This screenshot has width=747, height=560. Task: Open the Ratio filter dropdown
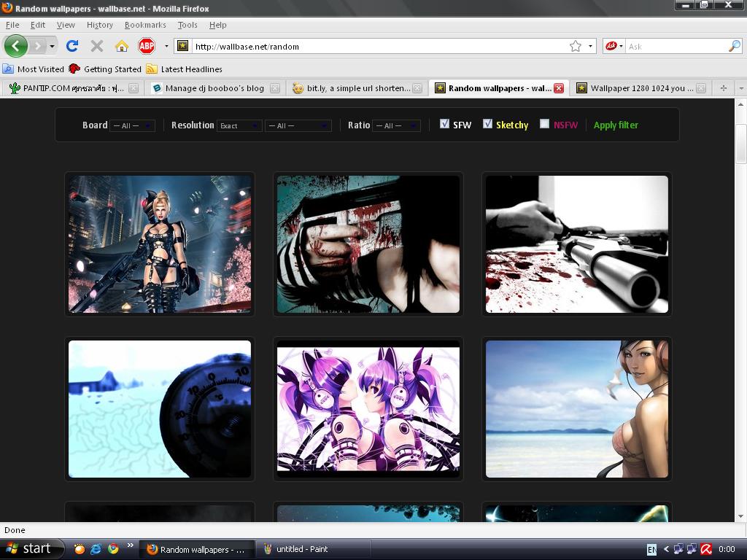coord(396,125)
